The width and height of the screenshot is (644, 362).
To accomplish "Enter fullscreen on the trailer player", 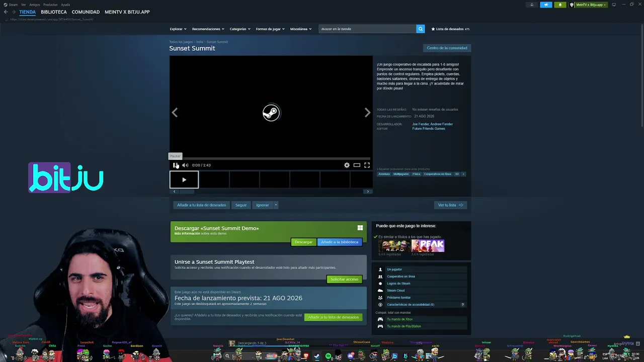I will [x=367, y=165].
